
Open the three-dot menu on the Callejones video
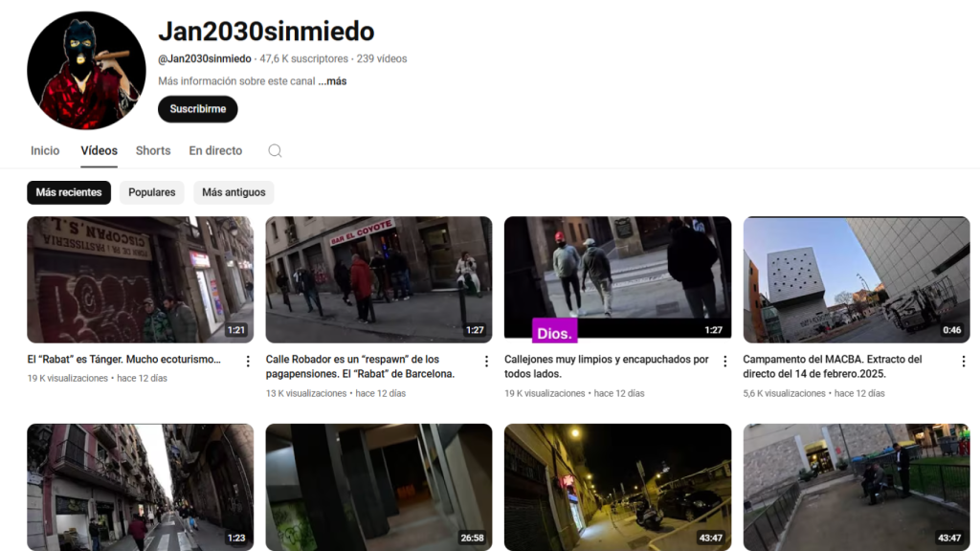724,361
